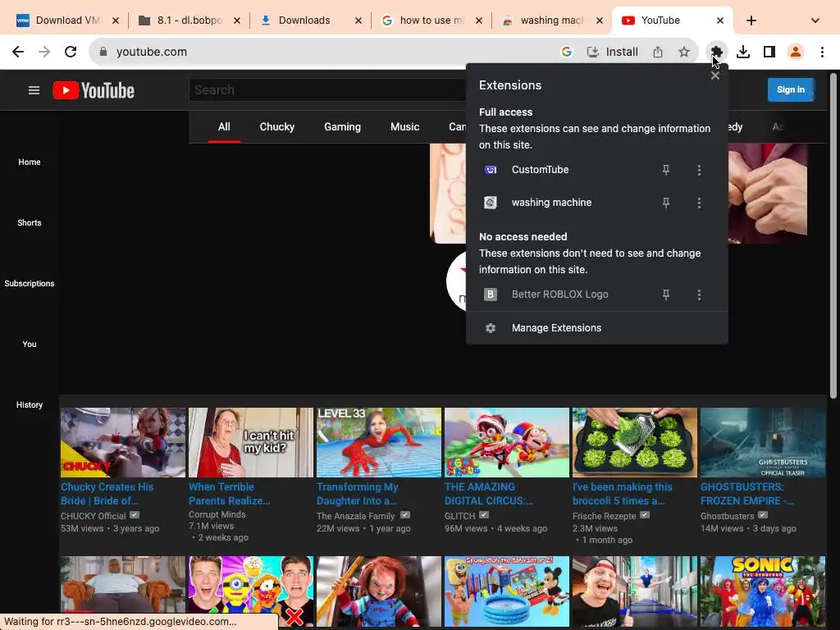The width and height of the screenshot is (840, 630).
Task: Open YouTube hamburger guide menu
Action: pos(34,90)
